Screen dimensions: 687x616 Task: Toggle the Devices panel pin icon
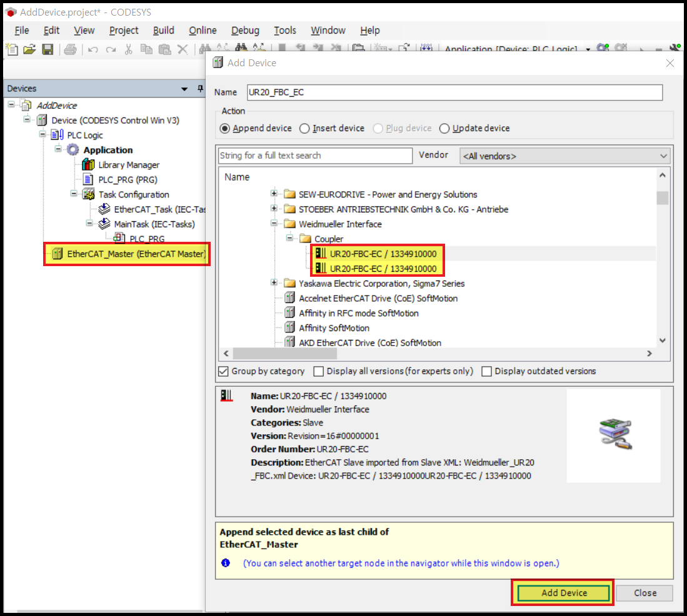click(x=200, y=89)
